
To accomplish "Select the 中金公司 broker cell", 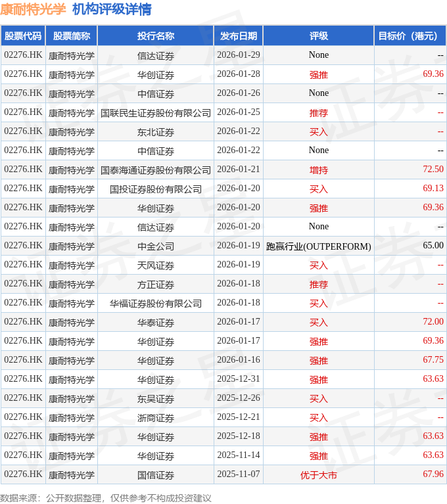I will coord(156,246).
